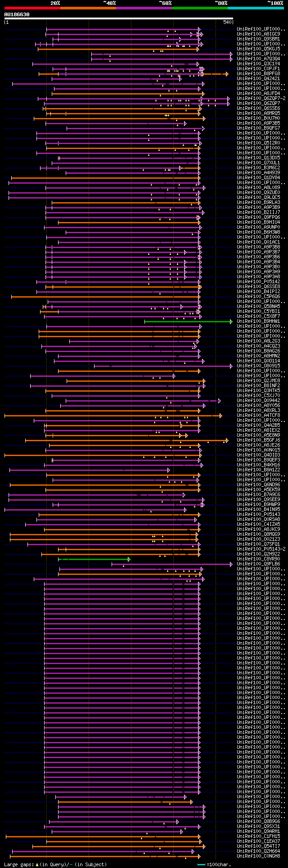Open hit UniRef100_Q9ZUE0
This screenshot has height=868, width=288.
[258, 192]
